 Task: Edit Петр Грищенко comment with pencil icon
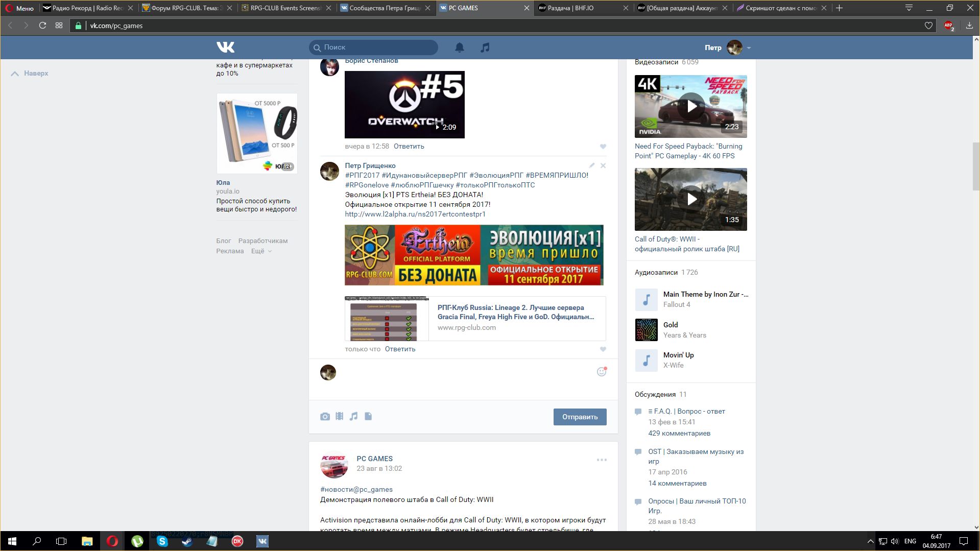pos(591,165)
